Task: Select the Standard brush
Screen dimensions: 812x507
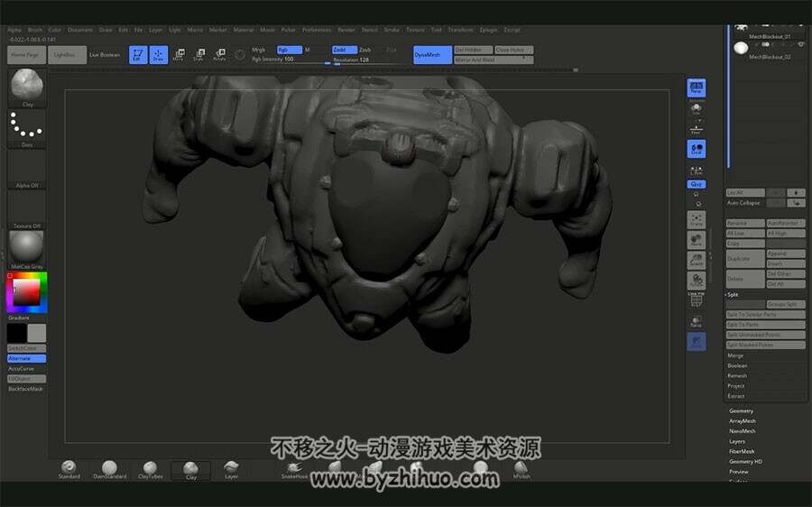Action: (69, 469)
